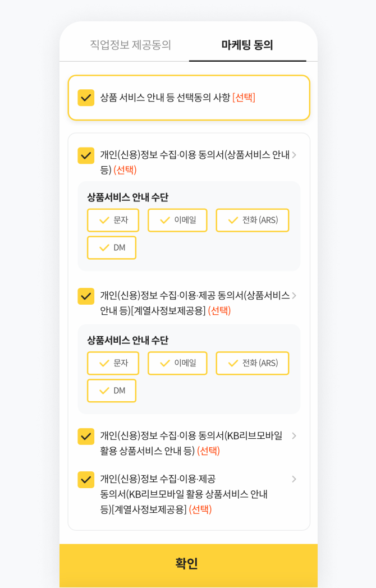This screenshot has width=376, height=588.
Task: Toggle 전화 (ARS) in the first 안내 수단 group
Action: point(253,220)
